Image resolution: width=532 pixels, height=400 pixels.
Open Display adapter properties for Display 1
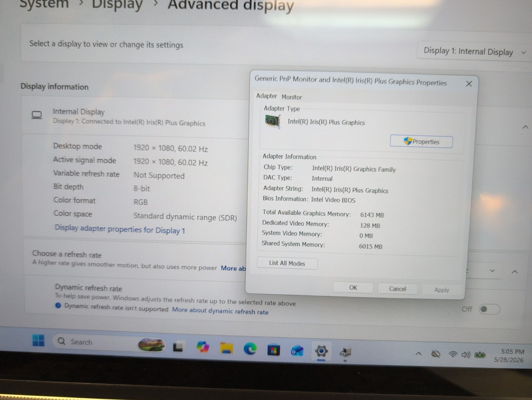coord(120,229)
